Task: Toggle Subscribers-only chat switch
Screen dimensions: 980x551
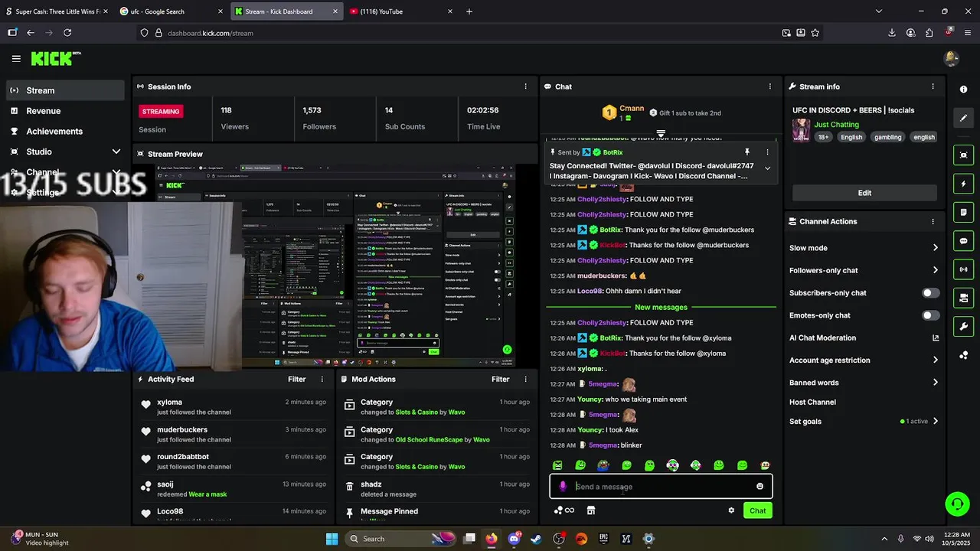Action: 930,293
